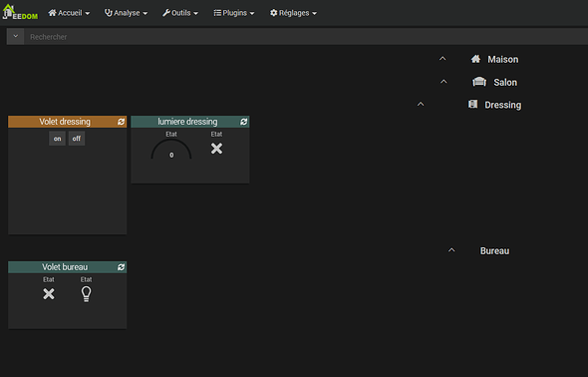This screenshot has height=377, width=588.
Task: Refresh the Volet dressing widget
Action: coord(121,122)
